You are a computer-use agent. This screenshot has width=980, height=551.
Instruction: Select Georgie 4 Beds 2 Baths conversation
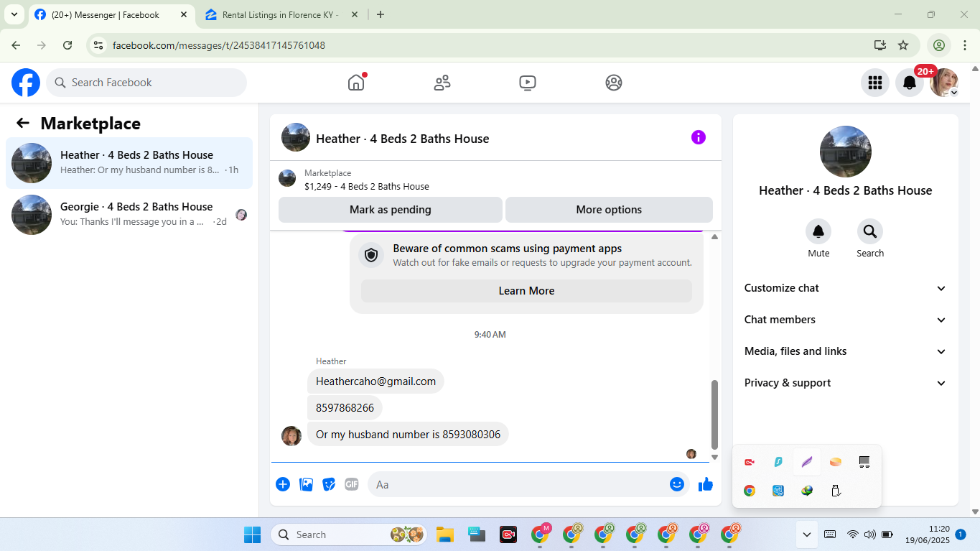point(129,215)
